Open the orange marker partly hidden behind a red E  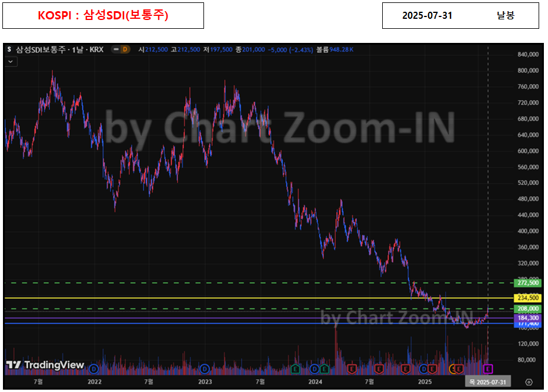451,368
